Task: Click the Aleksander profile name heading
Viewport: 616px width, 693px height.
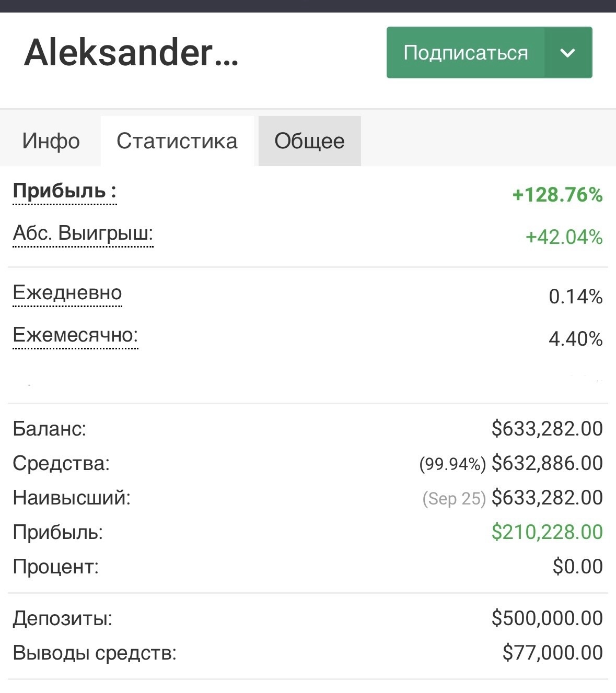Action: (x=131, y=53)
